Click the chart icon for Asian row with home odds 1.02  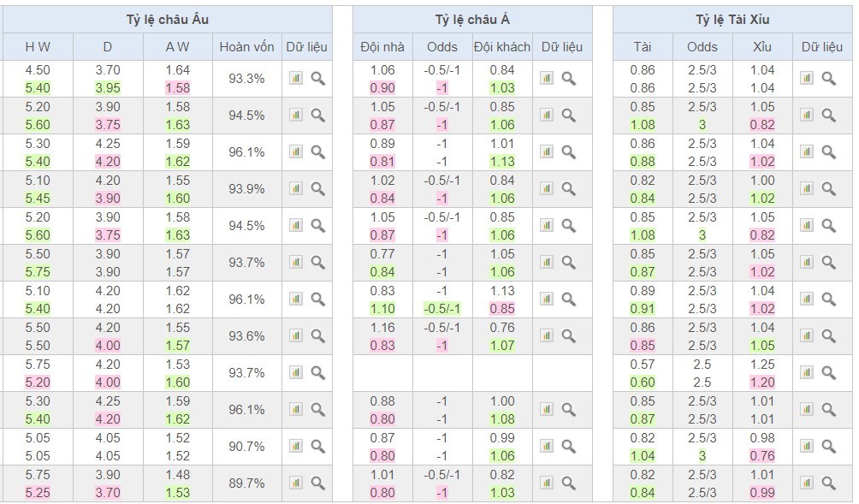[x=547, y=189]
